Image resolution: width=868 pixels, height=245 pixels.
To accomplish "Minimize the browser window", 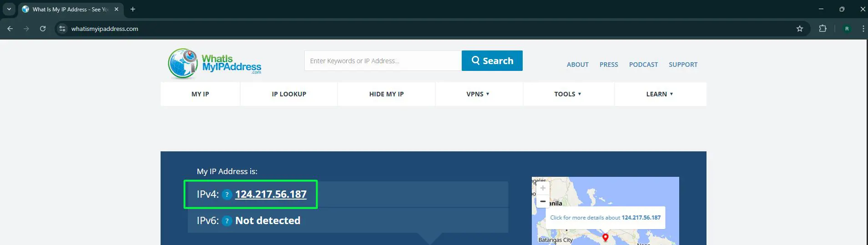I will [821, 9].
